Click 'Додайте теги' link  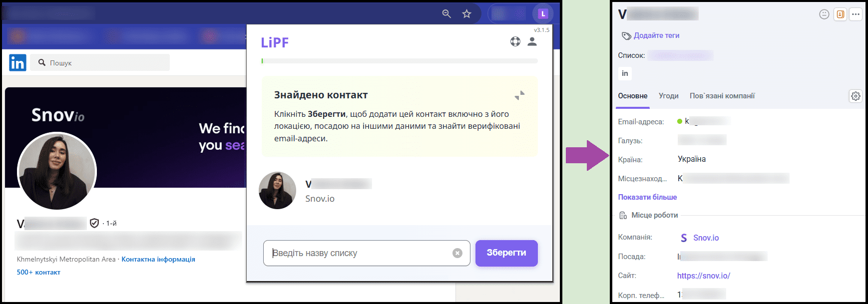(x=656, y=35)
